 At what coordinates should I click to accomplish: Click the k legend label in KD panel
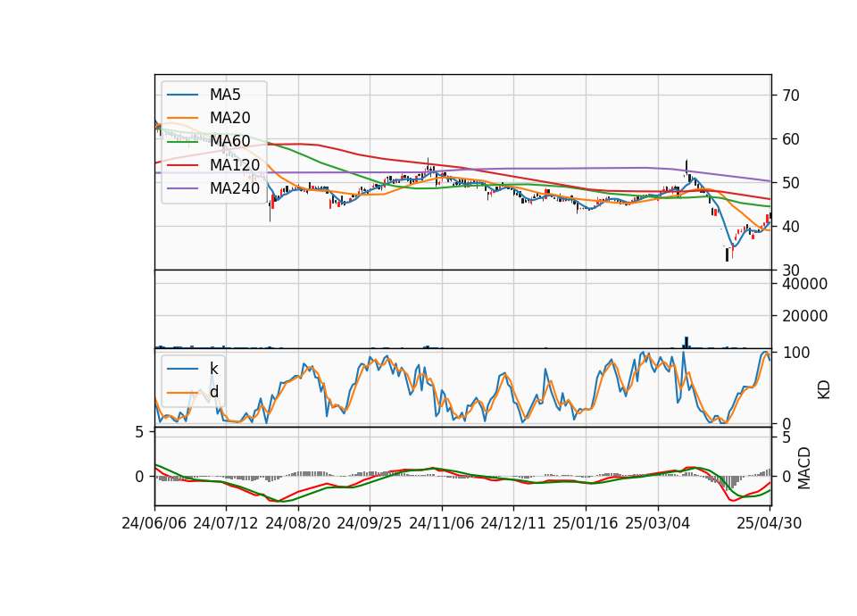tap(213, 369)
